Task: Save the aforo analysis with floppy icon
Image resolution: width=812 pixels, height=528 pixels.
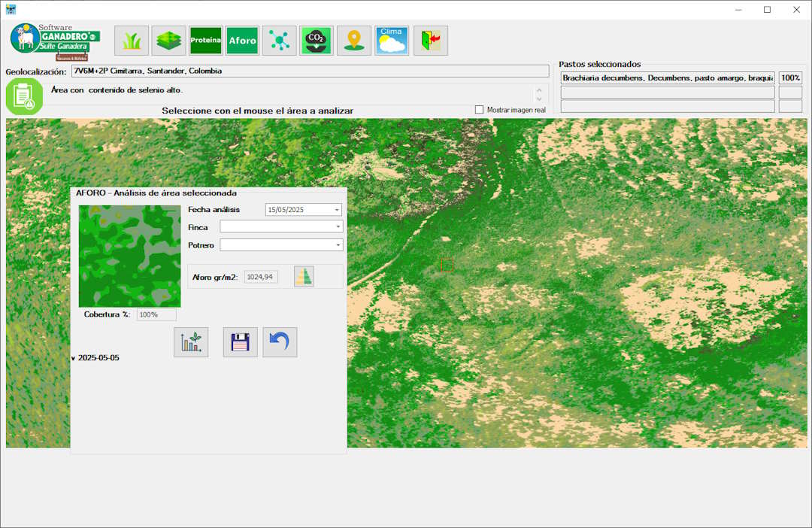Action: tap(240, 342)
